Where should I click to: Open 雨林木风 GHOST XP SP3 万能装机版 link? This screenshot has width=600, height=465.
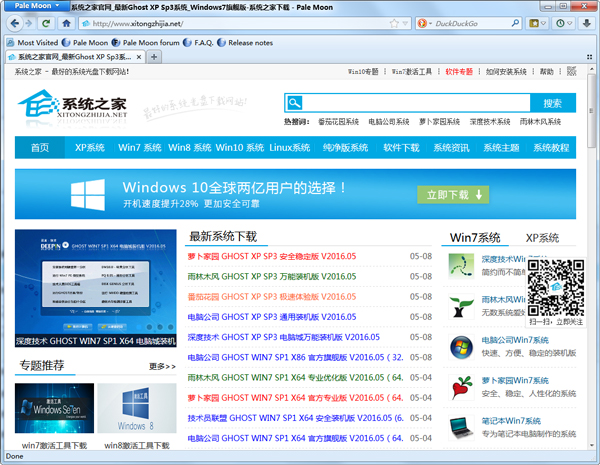point(272,276)
